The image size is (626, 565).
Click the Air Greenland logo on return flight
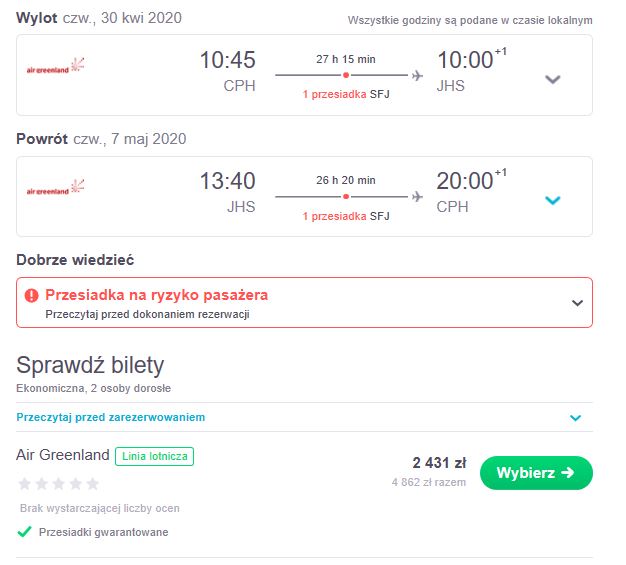click(55, 188)
